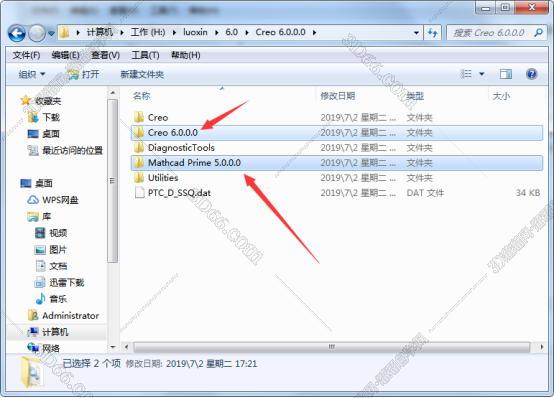The width and height of the screenshot is (554, 398).
Task: Select the 桌面 root tree node
Action: [44, 183]
